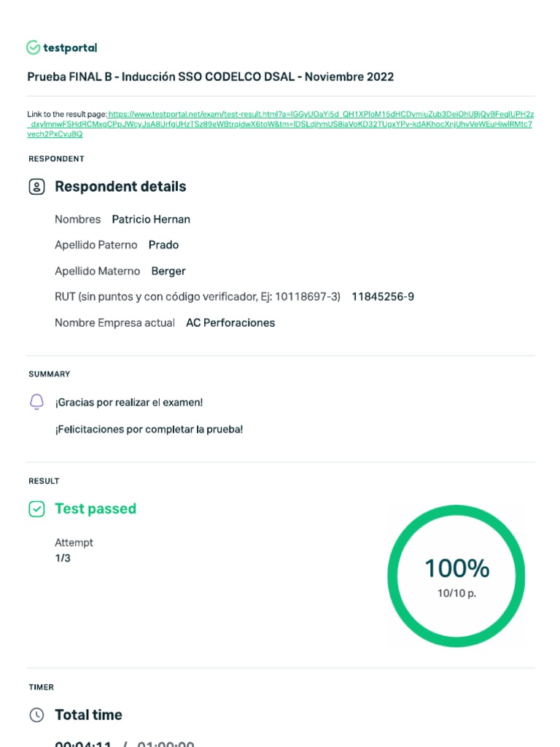This screenshot has width=560, height=747.
Task: Click the Total time heading
Action: [88, 715]
